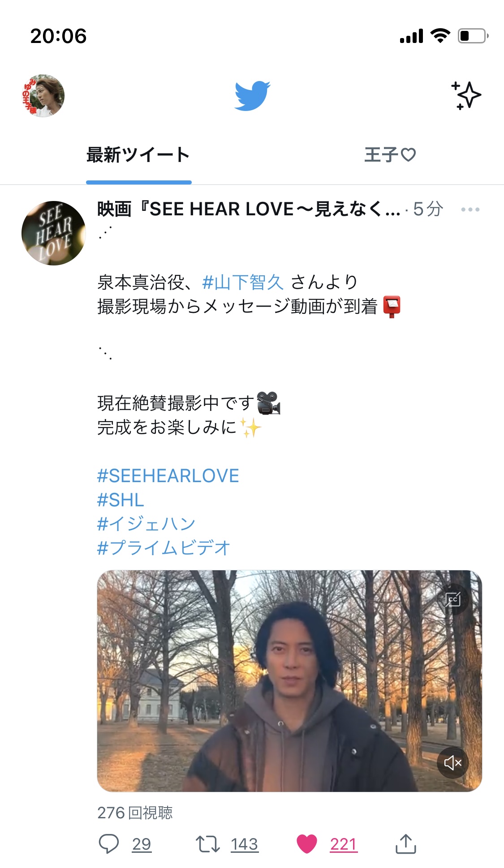Switch to the 最新ツイート tab
This screenshot has height=868, width=504.
pos(138,155)
